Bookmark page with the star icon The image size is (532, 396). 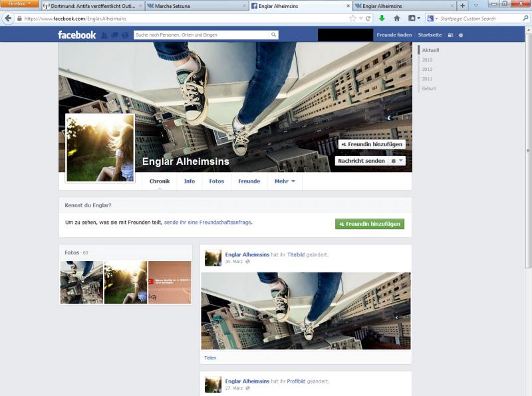pyautogui.click(x=352, y=19)
